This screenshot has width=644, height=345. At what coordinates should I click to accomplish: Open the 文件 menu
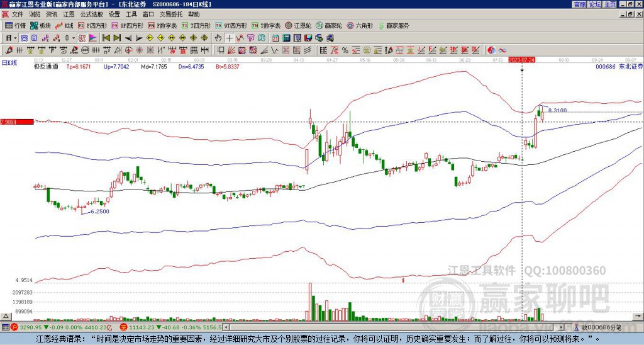coord(18,14)
